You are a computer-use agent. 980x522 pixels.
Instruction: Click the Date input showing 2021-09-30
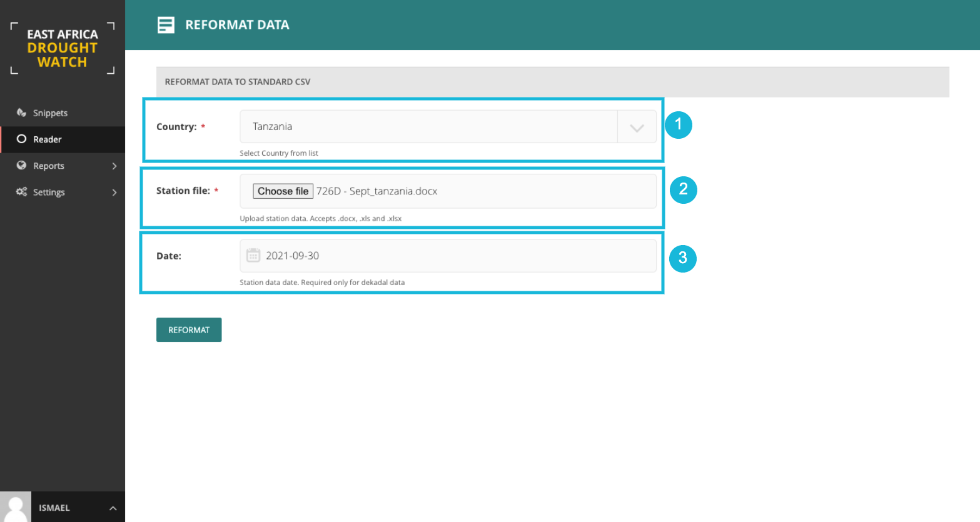[x=448, y=255]
